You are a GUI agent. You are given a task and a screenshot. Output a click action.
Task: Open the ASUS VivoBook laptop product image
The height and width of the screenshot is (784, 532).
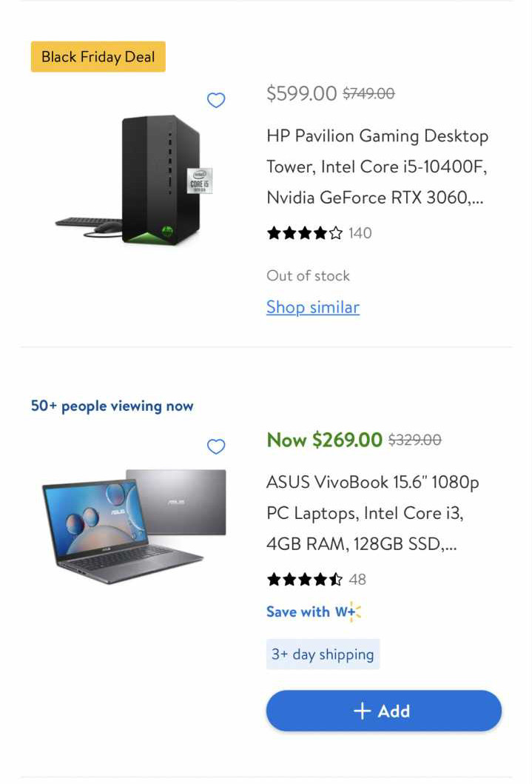click(134, 526)
